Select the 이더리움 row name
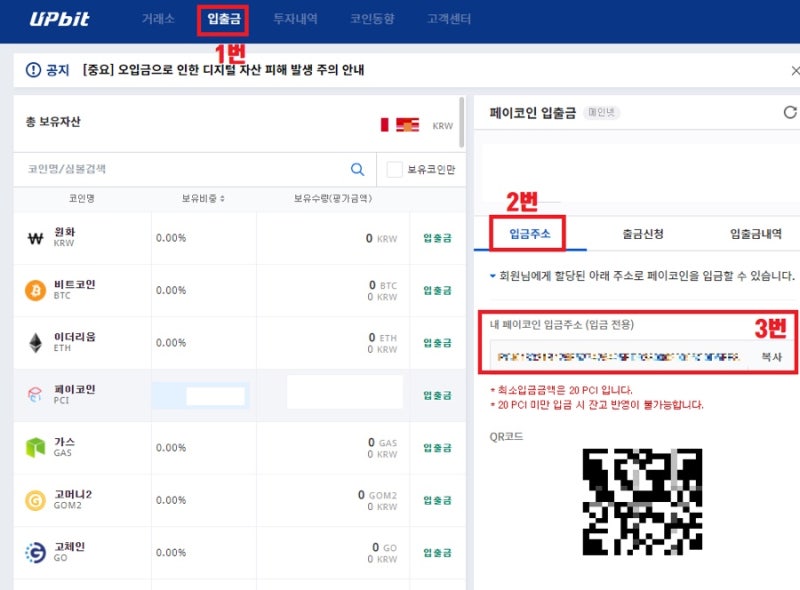 [x=74, y=337]
